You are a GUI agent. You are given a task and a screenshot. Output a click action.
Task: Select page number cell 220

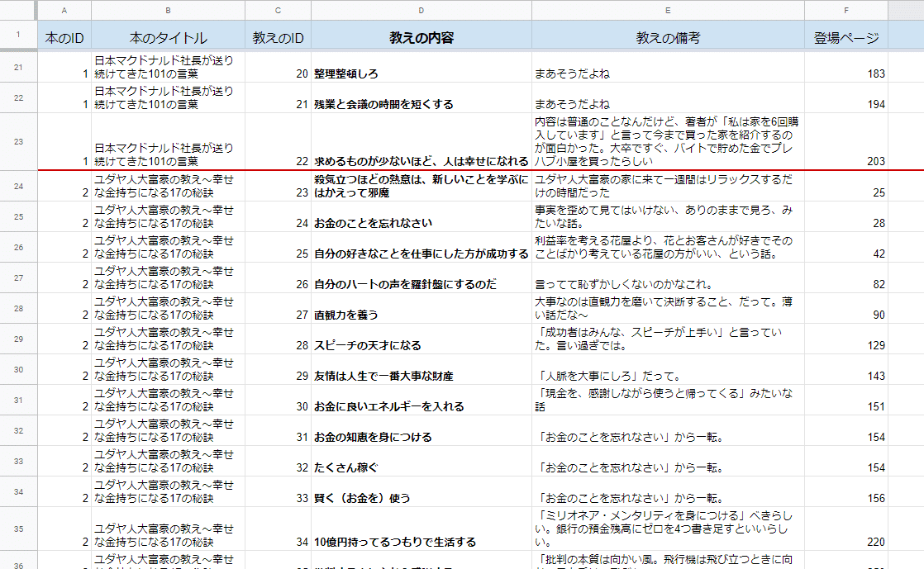click(846, 529)
